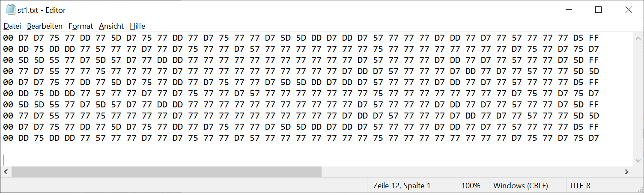Screen dimensions: 644x193
Task: Open the Ansicht menu
Action: (x=111, y=26)
